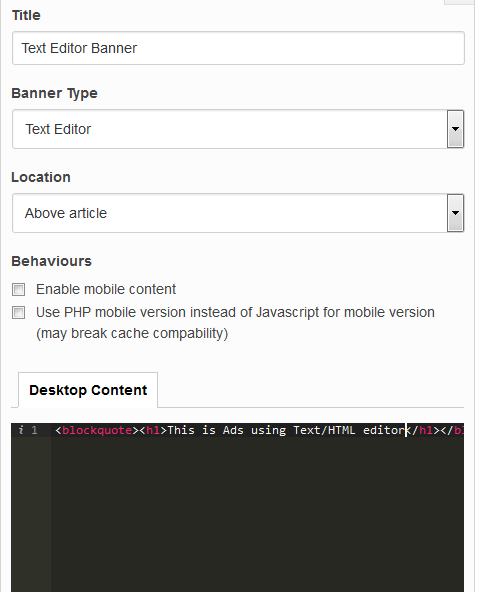Screen dimensions: 477x592
Task: Click the opening blockquote tag in code
Action: click(97, 430)
